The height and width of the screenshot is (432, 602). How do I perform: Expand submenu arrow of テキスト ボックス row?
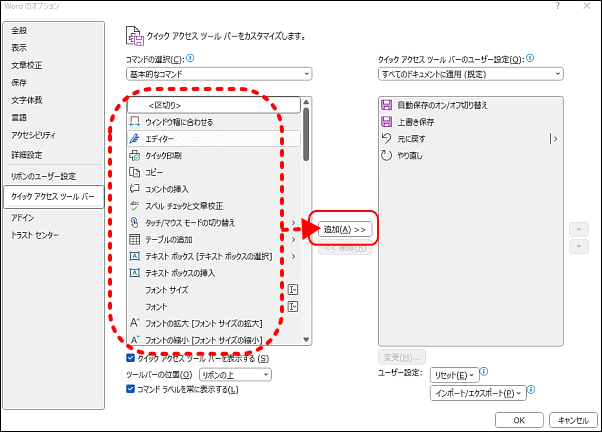tap(293, 256)
